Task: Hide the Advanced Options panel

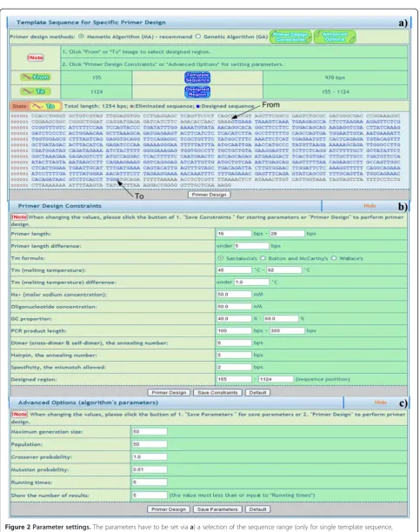Action: click(x=380, y=402)
